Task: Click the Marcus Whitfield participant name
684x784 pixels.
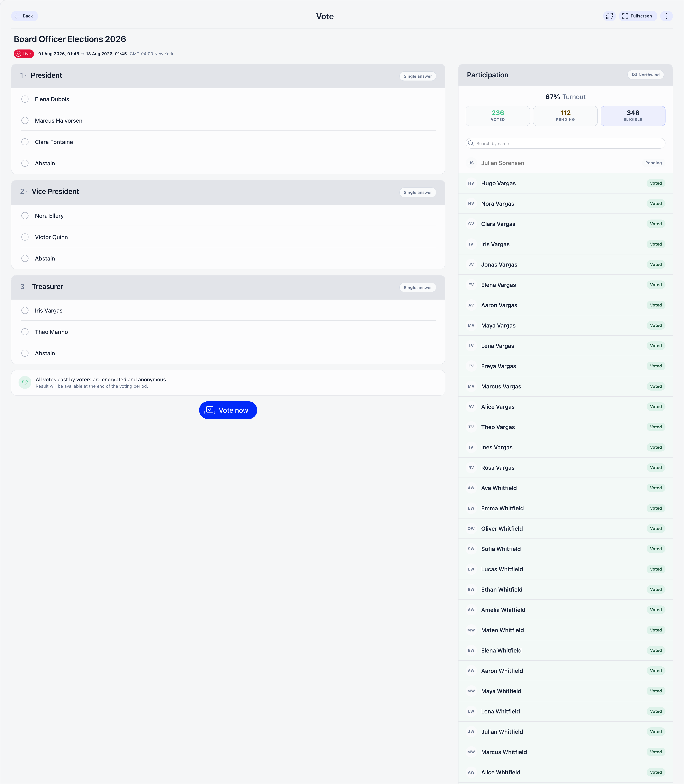Action: pos(504,752)
